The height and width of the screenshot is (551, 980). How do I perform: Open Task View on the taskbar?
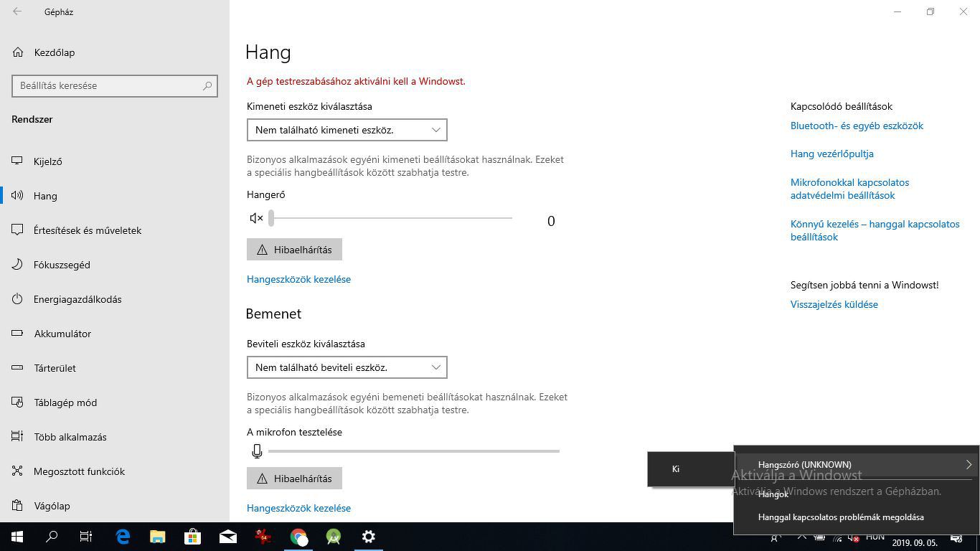[86, 537]
